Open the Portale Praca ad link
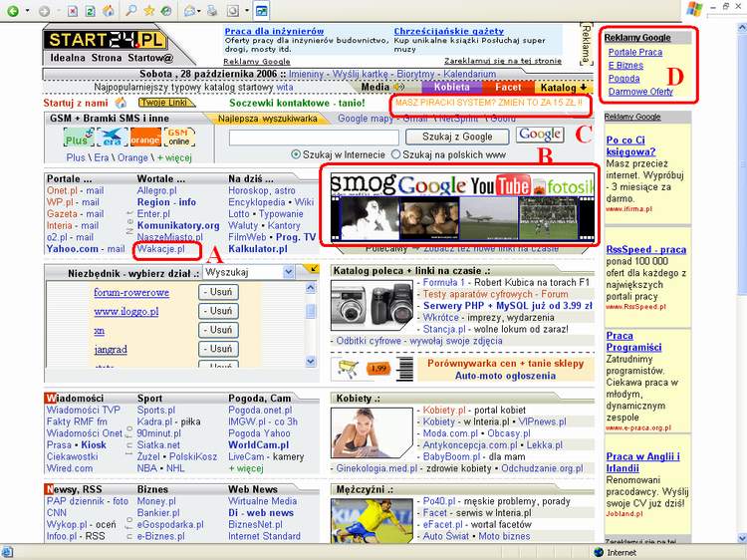Screen dimensions: 747x560 click(x=635, y=52)
